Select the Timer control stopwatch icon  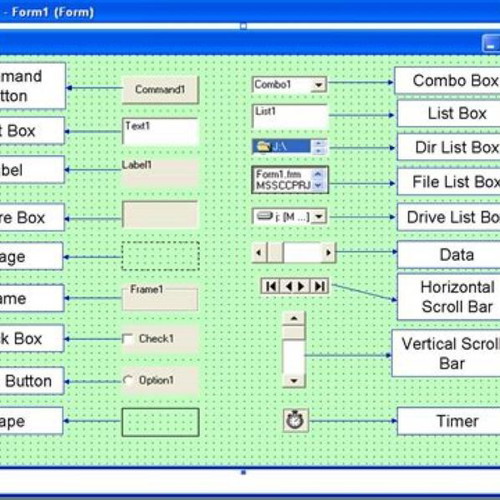coord(295,420)
